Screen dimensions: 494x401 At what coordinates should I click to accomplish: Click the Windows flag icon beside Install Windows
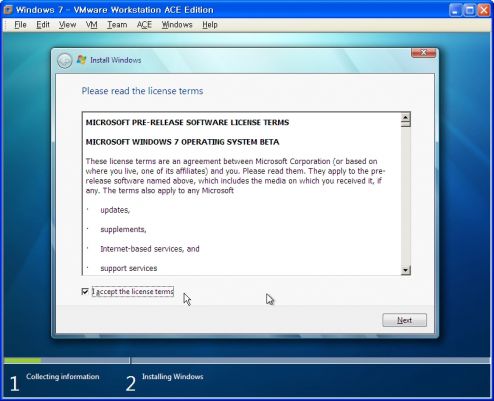point(81,60)
